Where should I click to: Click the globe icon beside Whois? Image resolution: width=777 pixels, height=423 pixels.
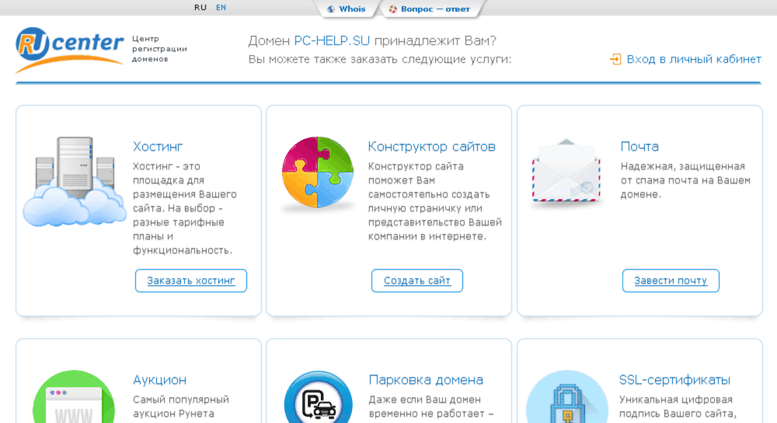tap(331, 9)
